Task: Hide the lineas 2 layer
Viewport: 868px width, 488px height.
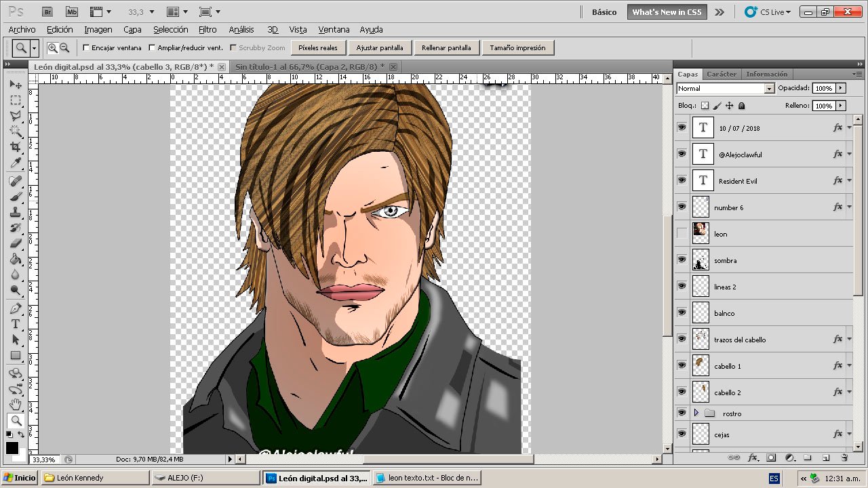Action: [682, 286]
